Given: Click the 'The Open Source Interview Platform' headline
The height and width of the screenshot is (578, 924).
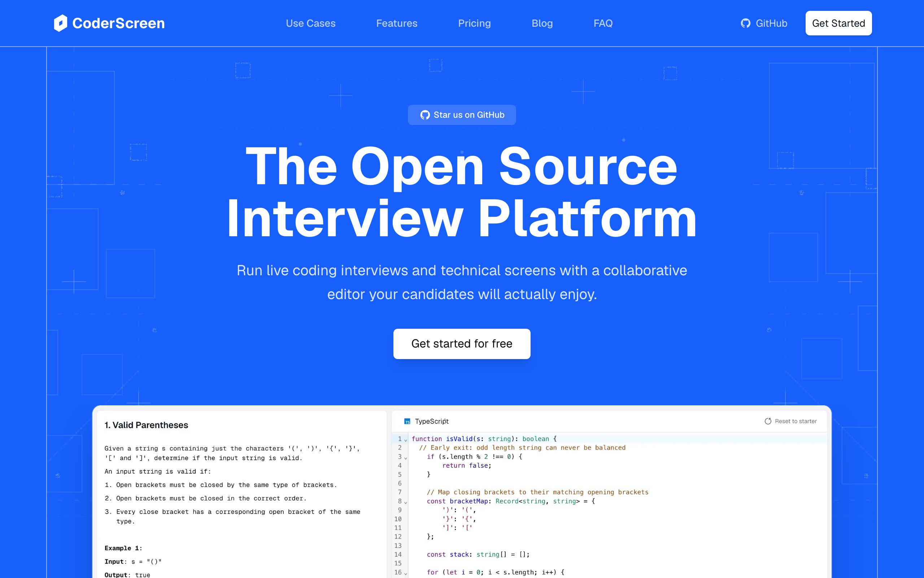Looking at the screenshot, I should coord(462,192).
